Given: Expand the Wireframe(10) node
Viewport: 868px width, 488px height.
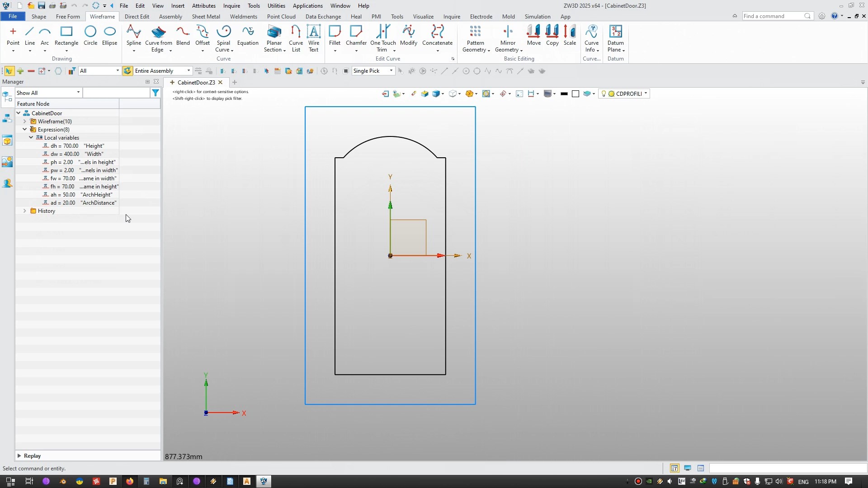Looking at the screenshot, I should click(24, 121).
